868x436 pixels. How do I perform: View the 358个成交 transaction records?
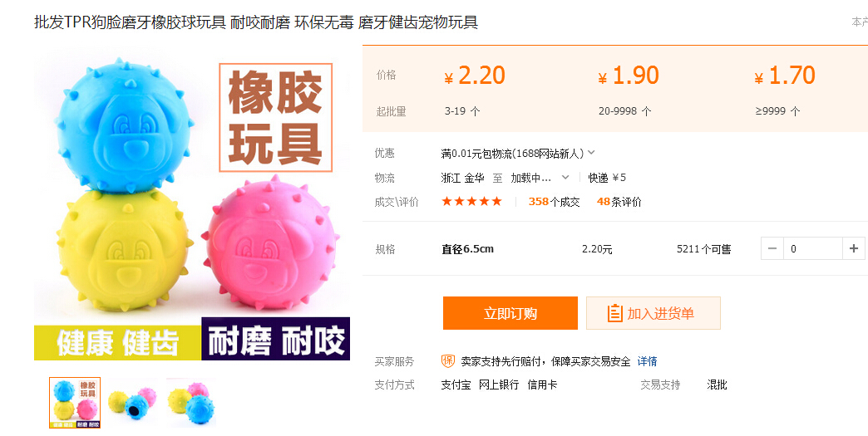point(554,202)
